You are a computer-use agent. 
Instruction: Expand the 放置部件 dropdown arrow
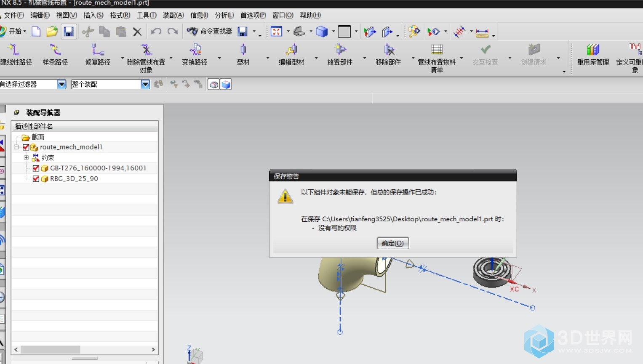365,58
